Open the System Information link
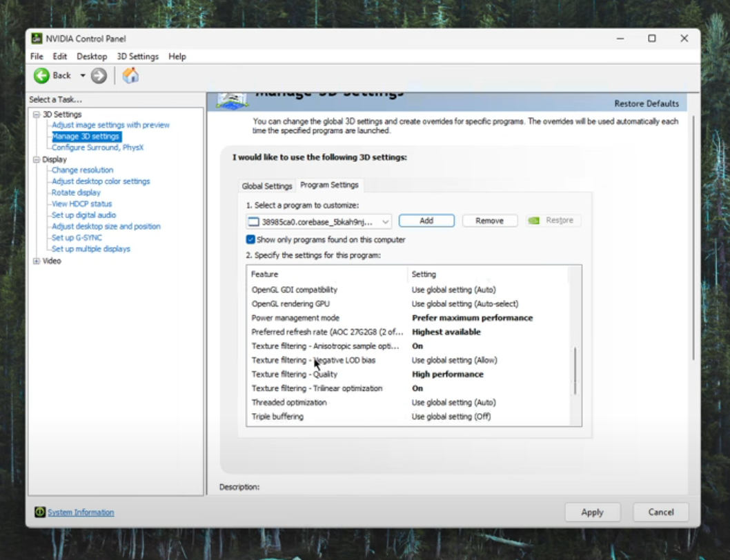 [81, 512]
